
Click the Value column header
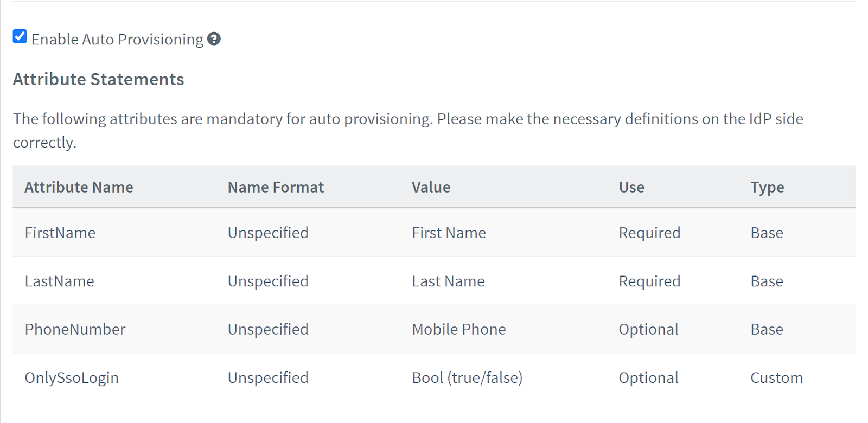tap(431, 187)
